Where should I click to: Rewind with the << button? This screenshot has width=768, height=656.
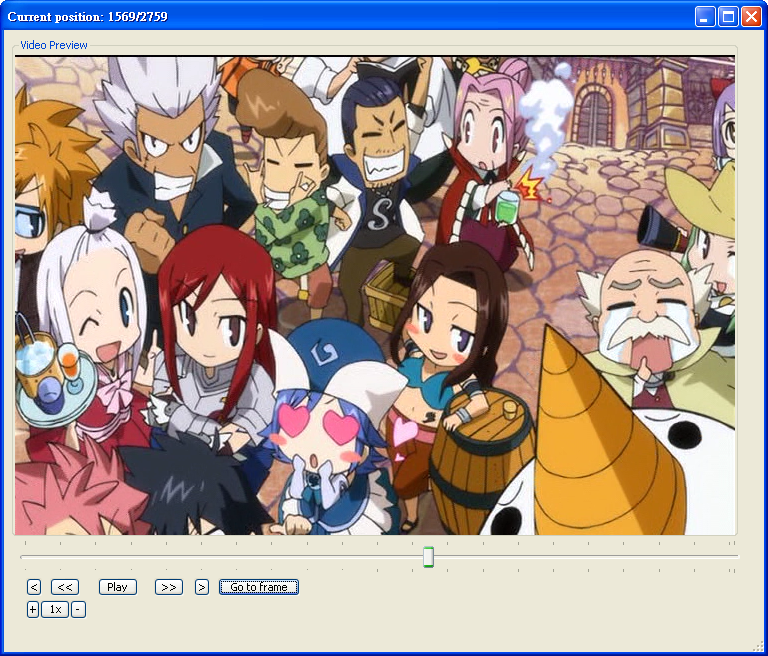tap(65, 587)
